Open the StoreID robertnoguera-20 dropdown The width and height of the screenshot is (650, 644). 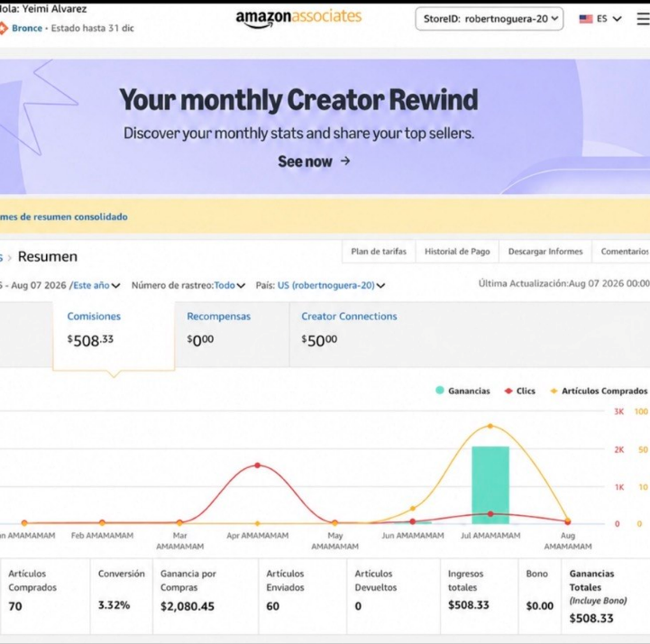pyautogui.click(x=490, y=19)
